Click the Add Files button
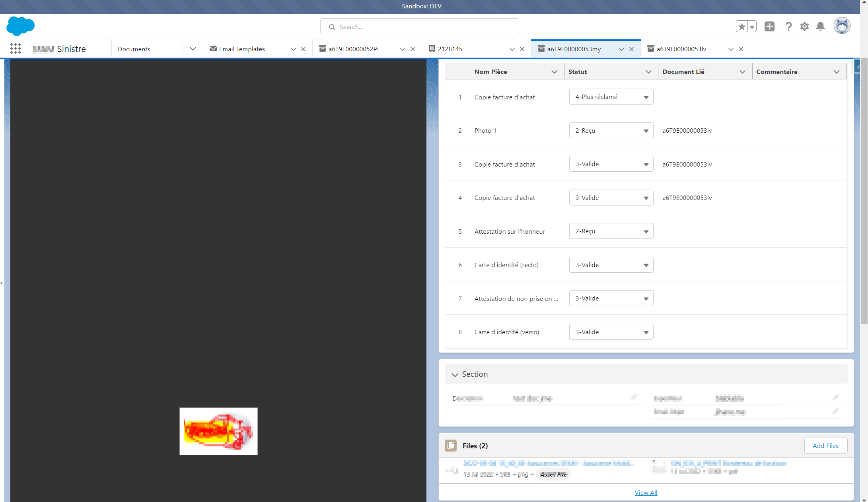868x502 pixels. [x=825, y=446]
